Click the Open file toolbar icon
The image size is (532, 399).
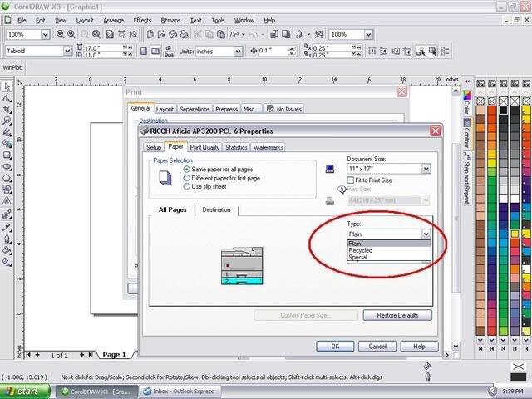coord(161,34)
